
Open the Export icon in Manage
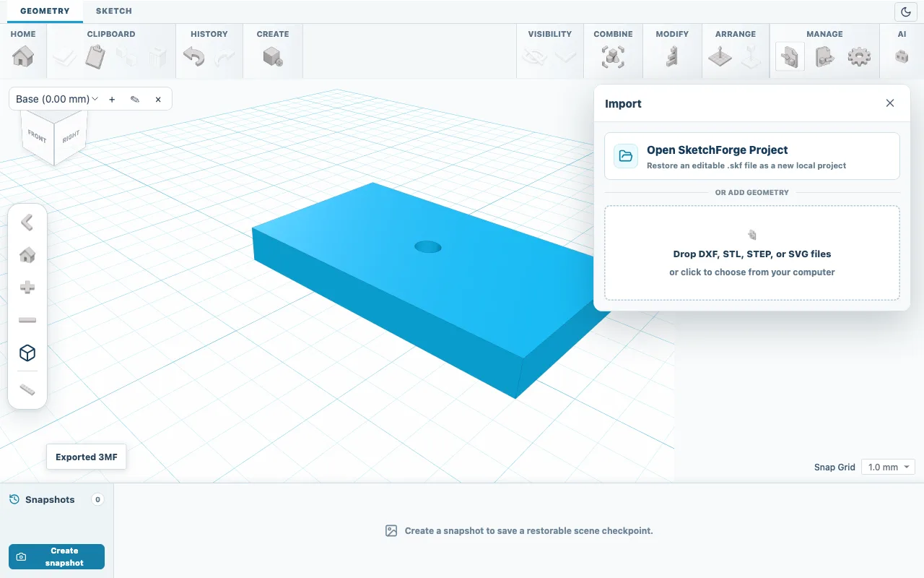click(x=824, y=56)
